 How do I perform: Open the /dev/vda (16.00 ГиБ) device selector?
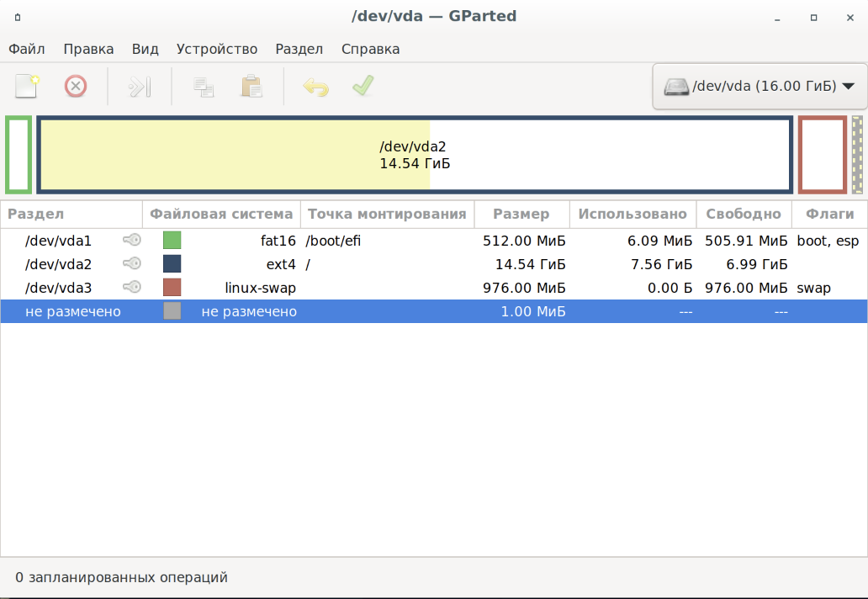(759, 87)
